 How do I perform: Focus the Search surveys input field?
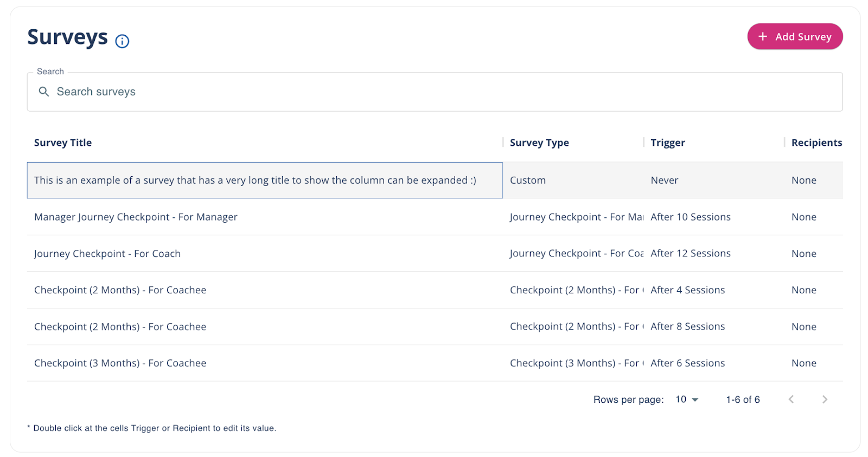(434, 92)
